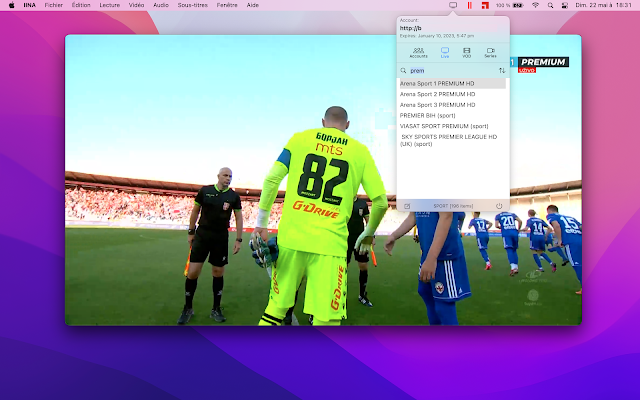Click the magnifier icon beside the channel search

(x=403, y=71)
